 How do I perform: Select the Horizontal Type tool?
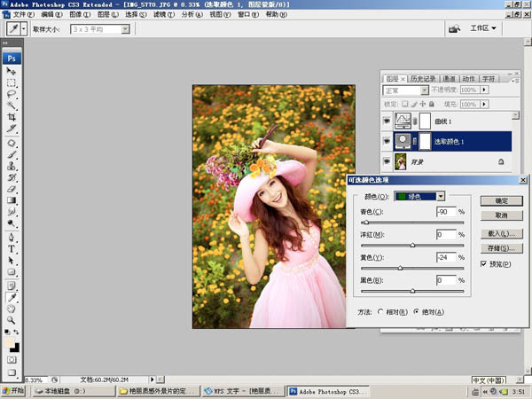pyautogui.click(x=12, y=249)
